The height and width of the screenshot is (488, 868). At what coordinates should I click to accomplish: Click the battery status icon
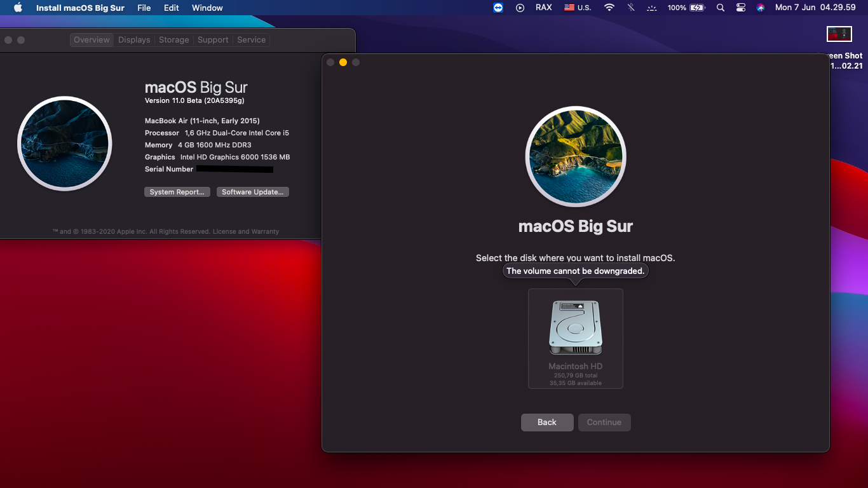click(x=697, y=8)
